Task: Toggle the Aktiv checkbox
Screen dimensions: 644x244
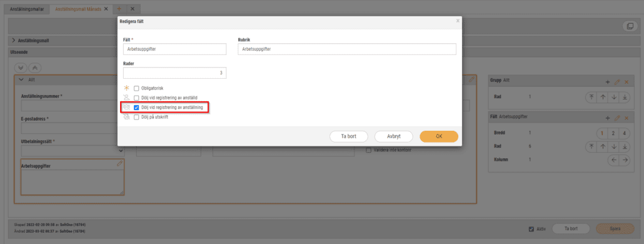Action: coord(531,229)
